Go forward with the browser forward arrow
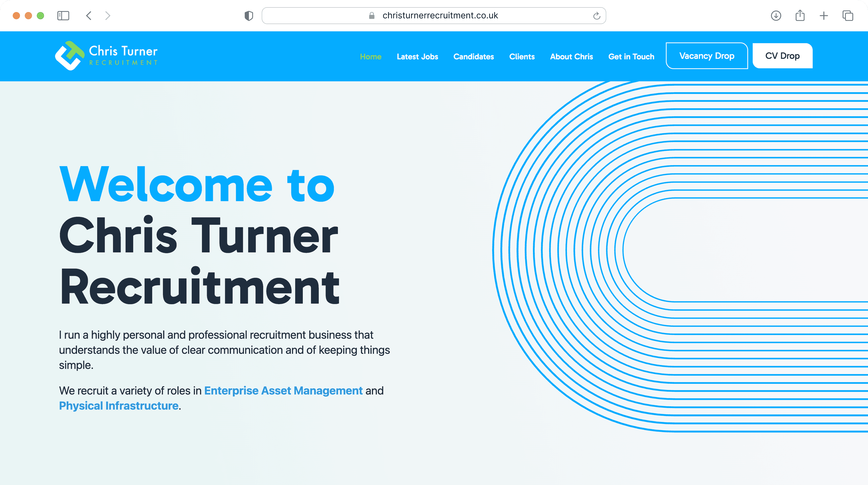 pyautogui.click(x=107, y=15)
